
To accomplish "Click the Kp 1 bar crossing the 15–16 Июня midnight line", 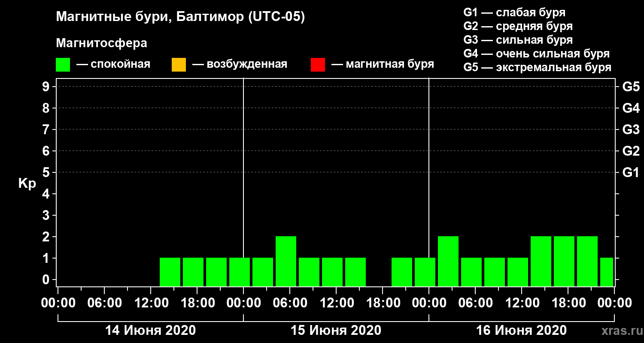I will click(425, 272).
